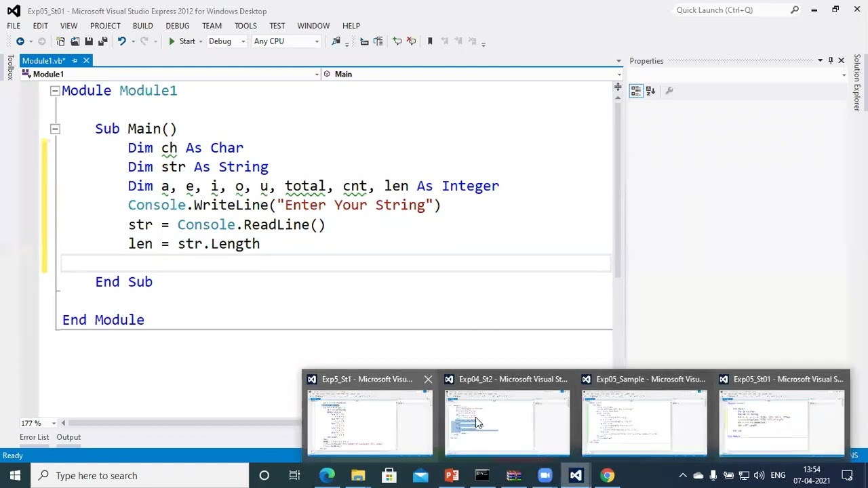
Task: Switch to the Output tab
Action: pos(68,437)
